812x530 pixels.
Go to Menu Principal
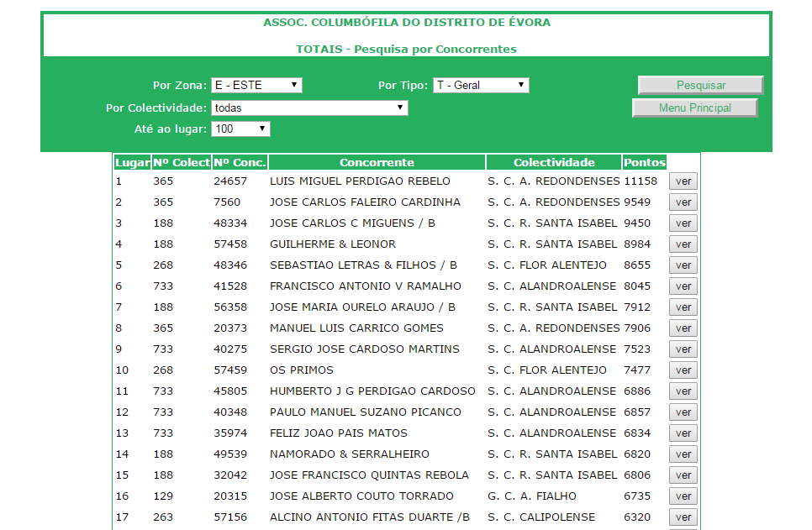(x=695, y=108)
